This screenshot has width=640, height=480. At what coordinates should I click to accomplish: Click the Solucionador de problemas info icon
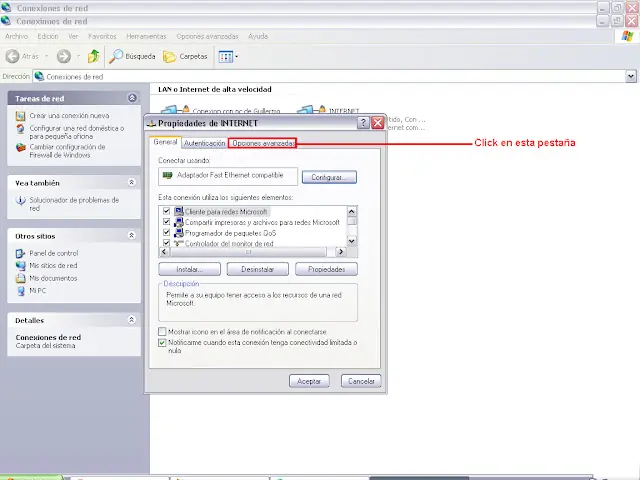coord(20,200)
